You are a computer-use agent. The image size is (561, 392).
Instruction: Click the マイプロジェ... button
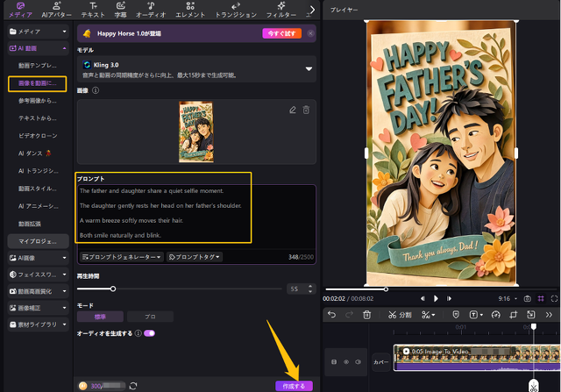[x=38, y=241]
